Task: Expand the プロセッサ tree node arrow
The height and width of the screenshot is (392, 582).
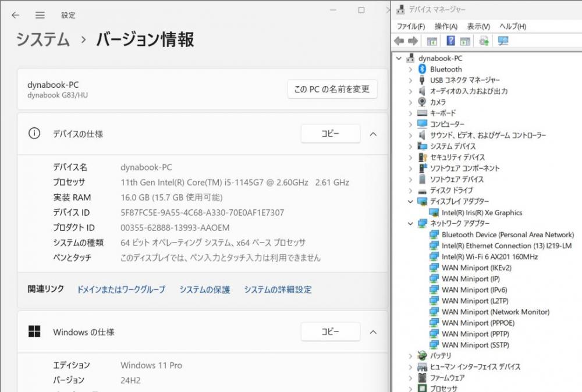Action: click(410, 389)
